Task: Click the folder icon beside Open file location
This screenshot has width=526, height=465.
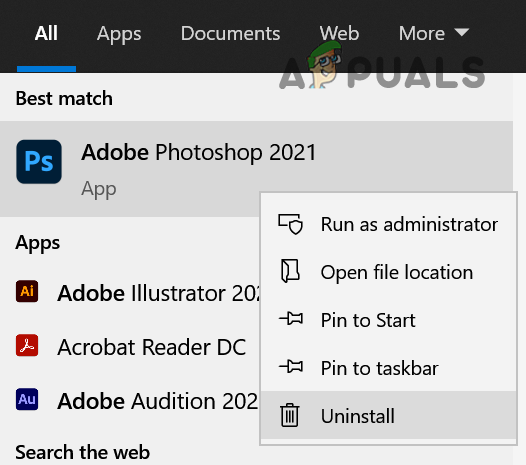Action: pyautogui.click(x=290, y=271)
